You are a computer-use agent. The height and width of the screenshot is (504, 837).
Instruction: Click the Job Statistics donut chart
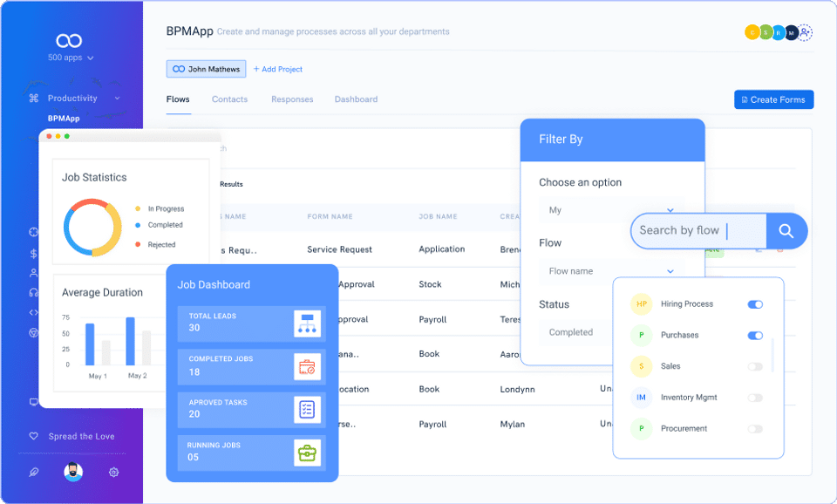pyautogui.click(x=92, y=228)
